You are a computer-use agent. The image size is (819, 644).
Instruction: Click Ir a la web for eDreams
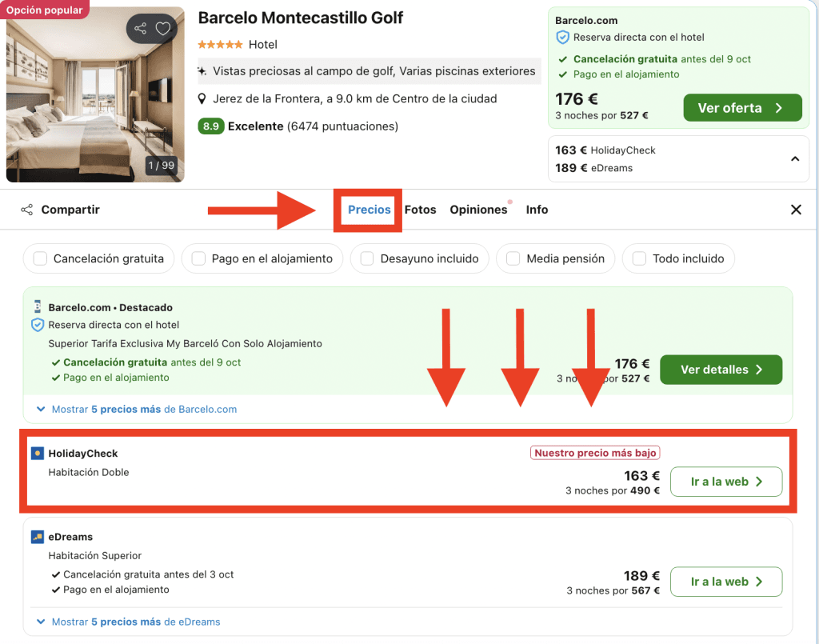726,582
